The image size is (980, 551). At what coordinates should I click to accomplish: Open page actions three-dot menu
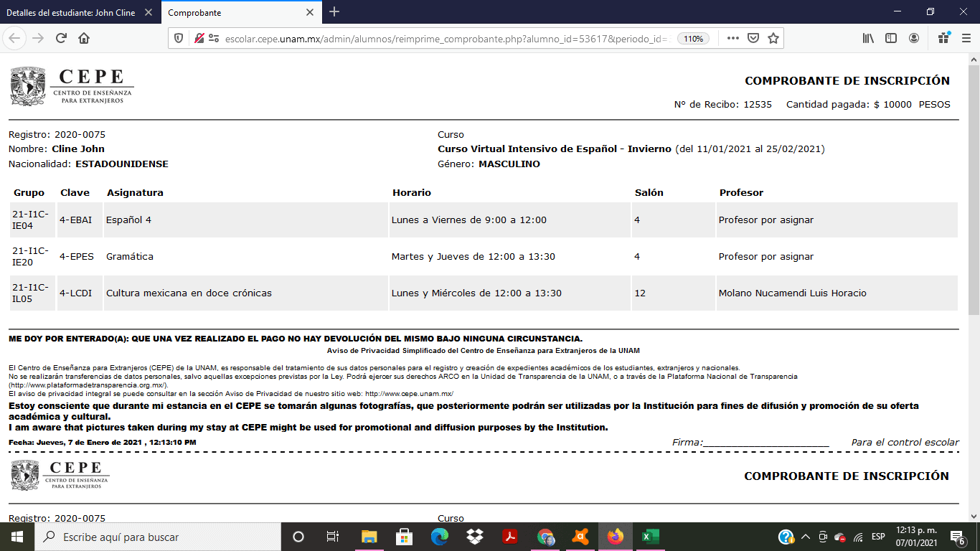point(732,38)
